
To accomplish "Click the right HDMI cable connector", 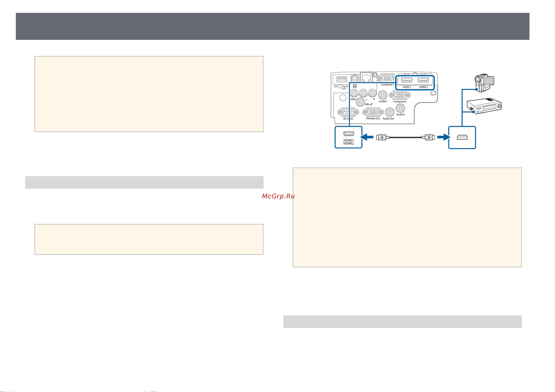I will [x=428, y=137].
